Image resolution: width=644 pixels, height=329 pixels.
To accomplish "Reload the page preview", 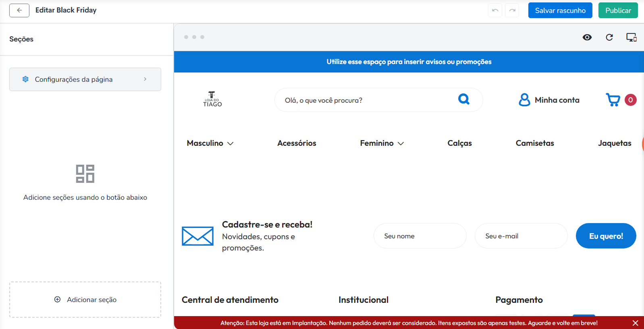I will 609,37.
